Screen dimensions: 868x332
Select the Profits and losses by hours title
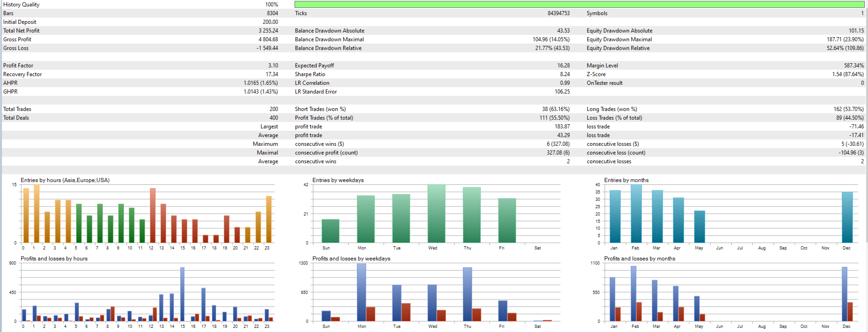point(54,259)
